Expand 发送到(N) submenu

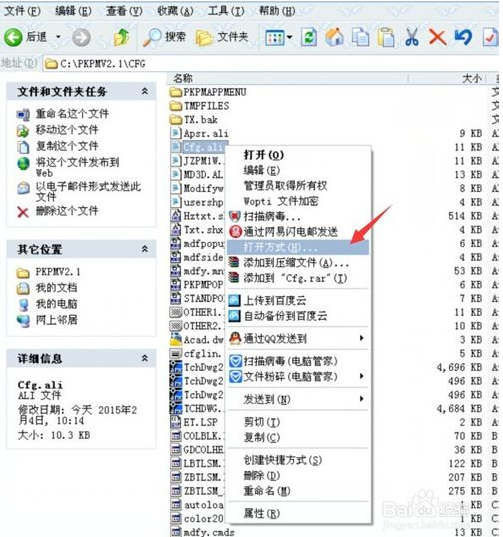(x=298, y=399)
